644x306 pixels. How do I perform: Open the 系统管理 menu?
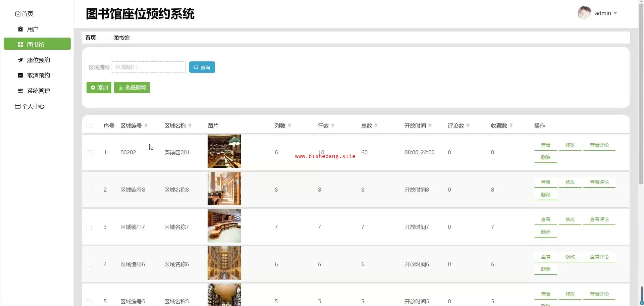(x=37, y=91)
